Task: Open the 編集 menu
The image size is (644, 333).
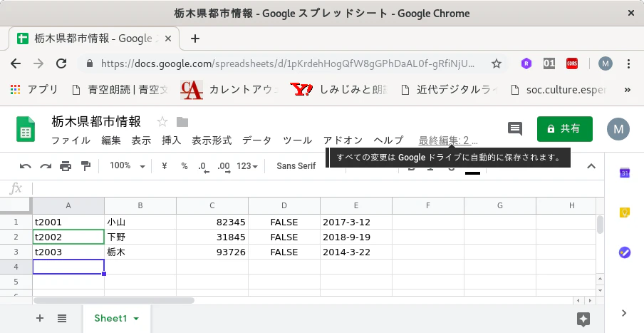Action: (111, 140)
